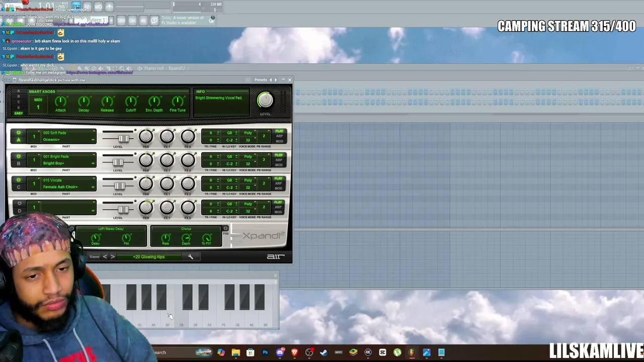Open BlueStacks from the taskbar
The image size is (644, 362).
353,352
